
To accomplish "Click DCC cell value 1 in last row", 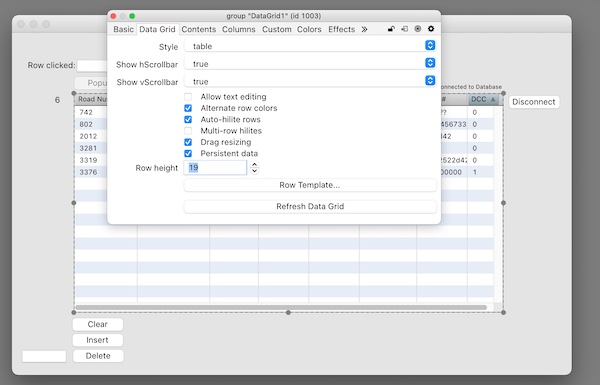I will pyautogui.click(x=475, y=172).
